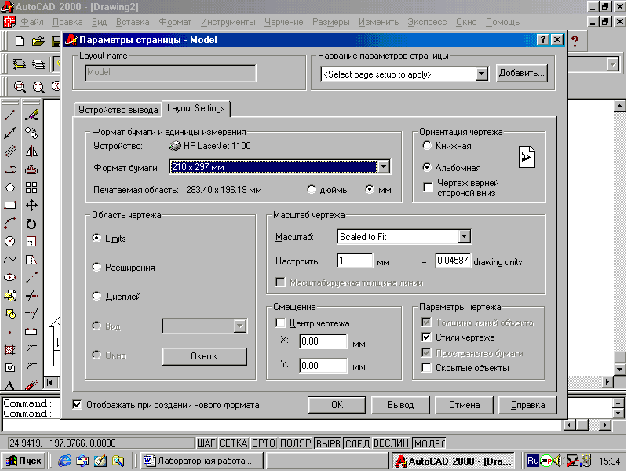The height and width of the screenshot is (471, 626).
Task: Toggle Отображать при создании нового формата
Action: [x=77, y=405]
